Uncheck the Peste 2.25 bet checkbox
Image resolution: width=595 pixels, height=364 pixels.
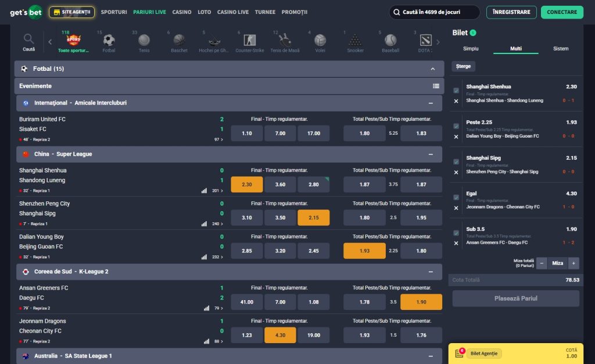pos(456,126)
